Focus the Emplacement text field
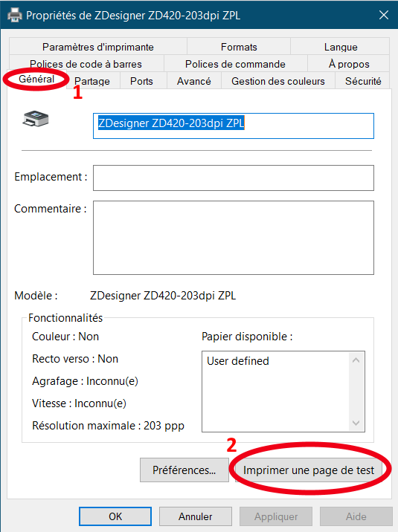The image size is (398, 532). [234, 178]
